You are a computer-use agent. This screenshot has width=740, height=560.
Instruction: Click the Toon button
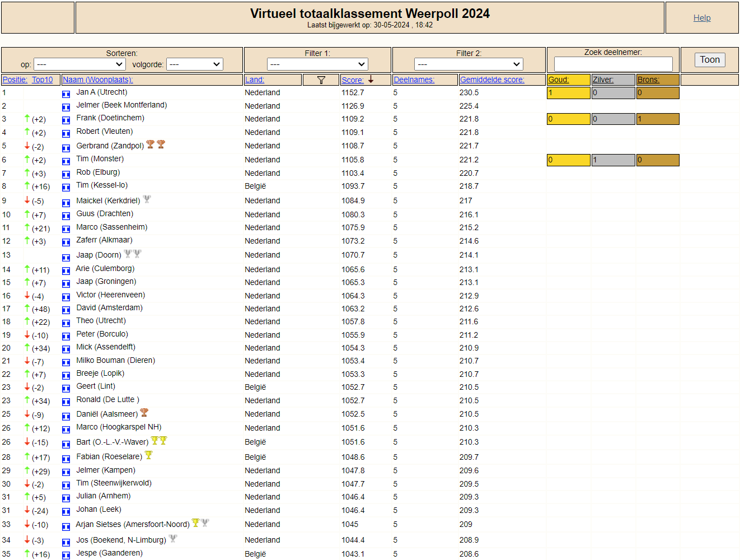tap(710, 60)
